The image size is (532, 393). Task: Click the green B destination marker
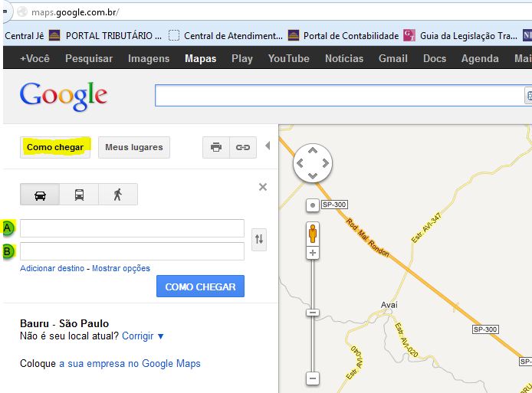(x=8, y=251)
